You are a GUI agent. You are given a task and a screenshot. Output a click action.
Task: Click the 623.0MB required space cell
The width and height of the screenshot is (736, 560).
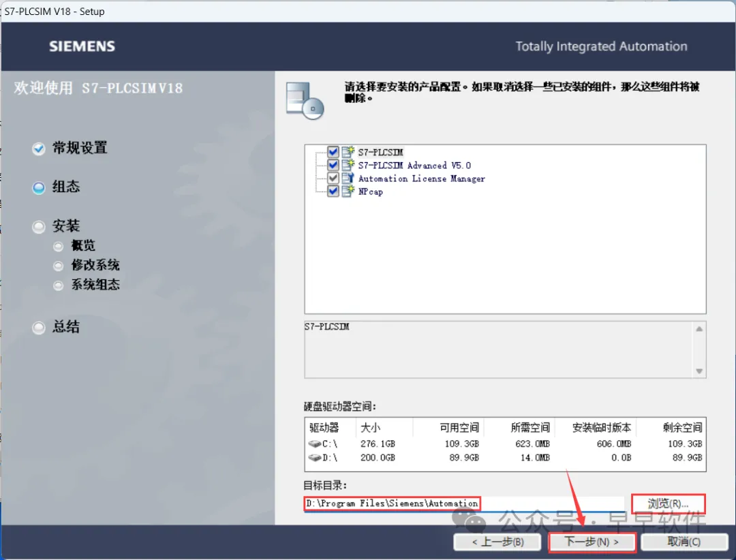pyautogui.click(x=532, y=444)
